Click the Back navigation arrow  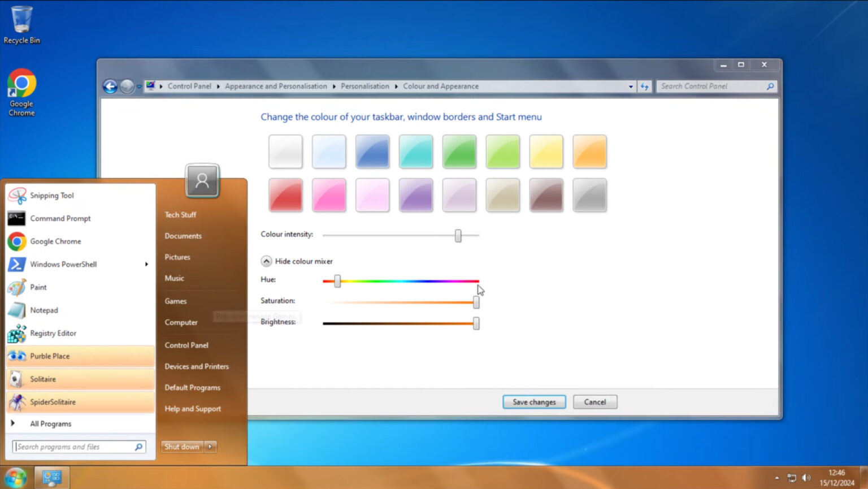[110, 86]
